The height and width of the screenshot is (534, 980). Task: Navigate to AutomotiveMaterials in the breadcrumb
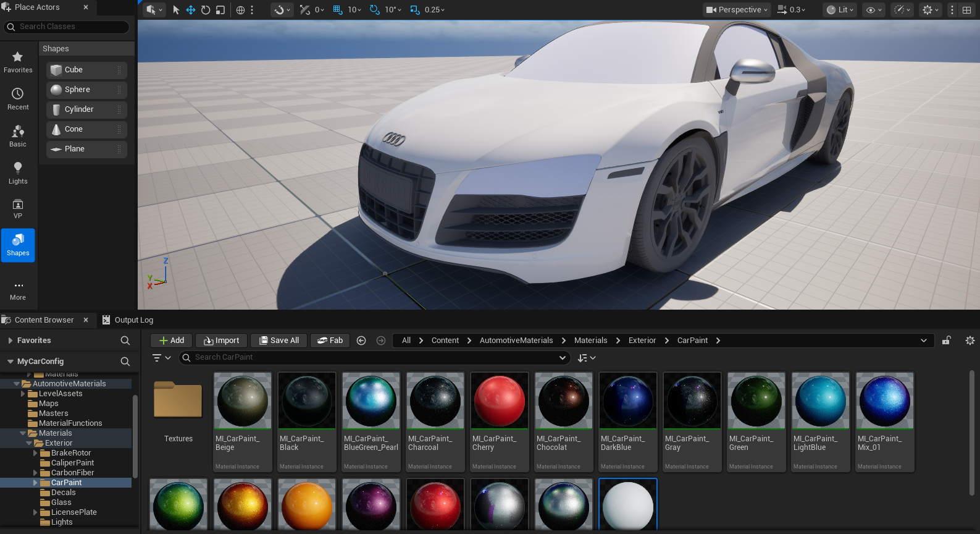click(x=516, y=341)
